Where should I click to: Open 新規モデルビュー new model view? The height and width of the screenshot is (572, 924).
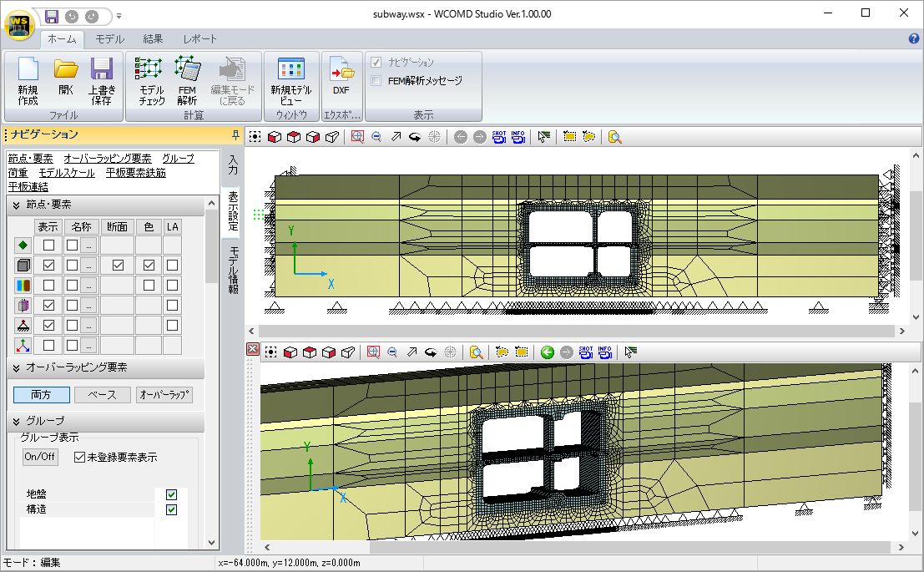pyautogui.click(x=290, y=81)
